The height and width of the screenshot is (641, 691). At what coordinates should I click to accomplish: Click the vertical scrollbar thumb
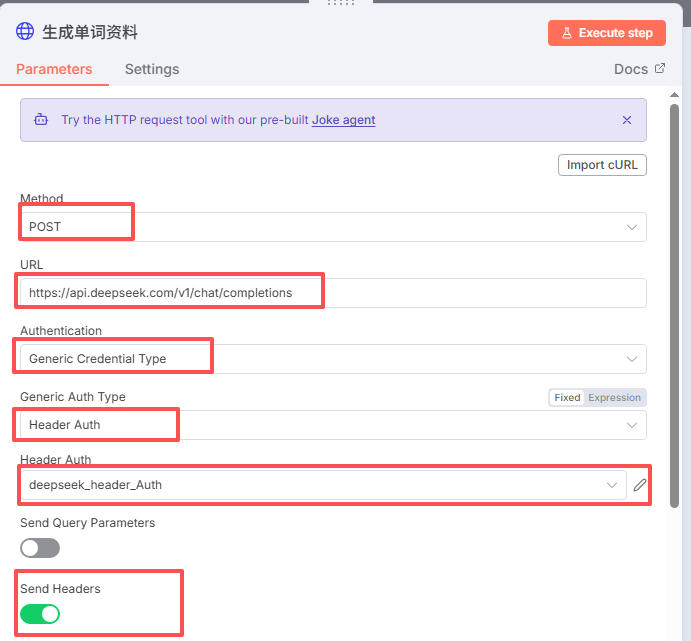(674, 306)
